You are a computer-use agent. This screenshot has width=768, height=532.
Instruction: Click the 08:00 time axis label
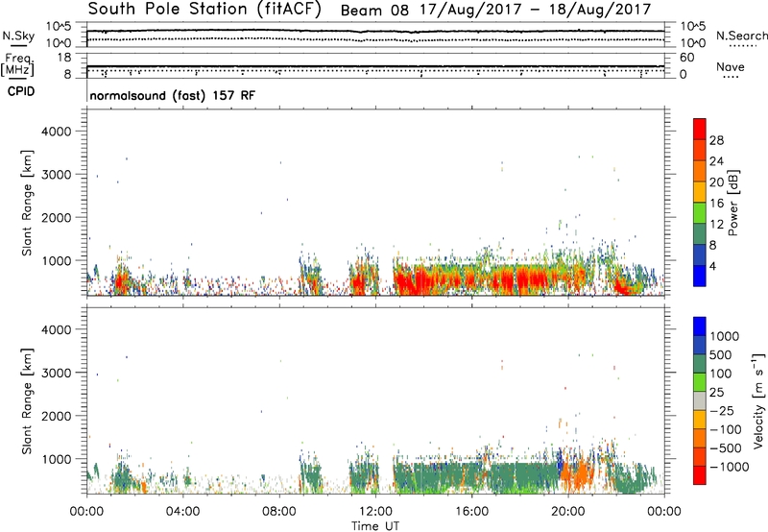coord(279,512)
